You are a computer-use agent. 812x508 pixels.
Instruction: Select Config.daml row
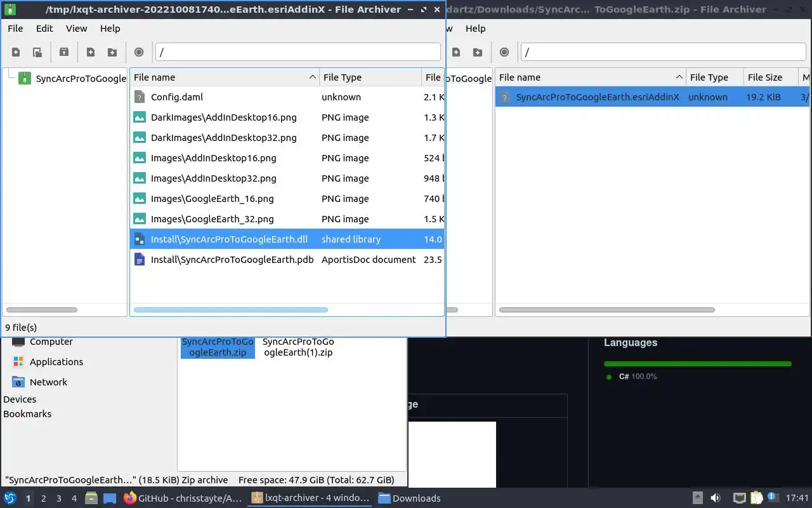click(287, 97)
